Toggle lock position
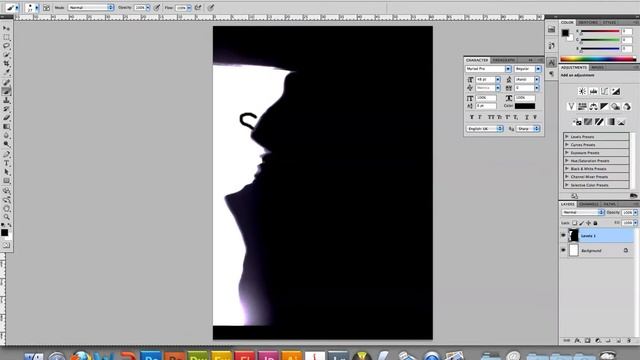 [x=588, y=223]
